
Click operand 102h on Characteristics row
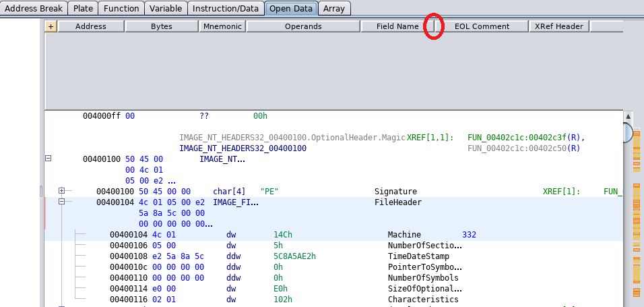pyautogui.click(x=283, y=299)
